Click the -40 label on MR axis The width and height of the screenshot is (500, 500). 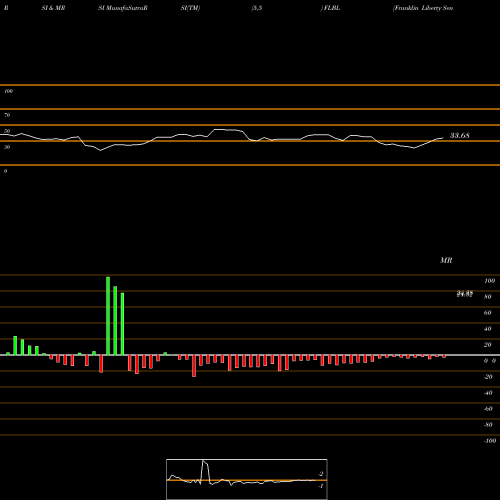[x=488, y=393]
